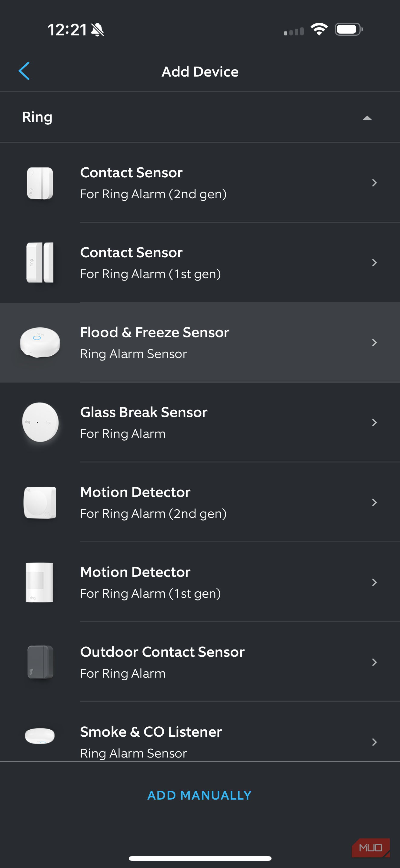Tap the Motion Detector 2nd gen device image

coord(40,502)
